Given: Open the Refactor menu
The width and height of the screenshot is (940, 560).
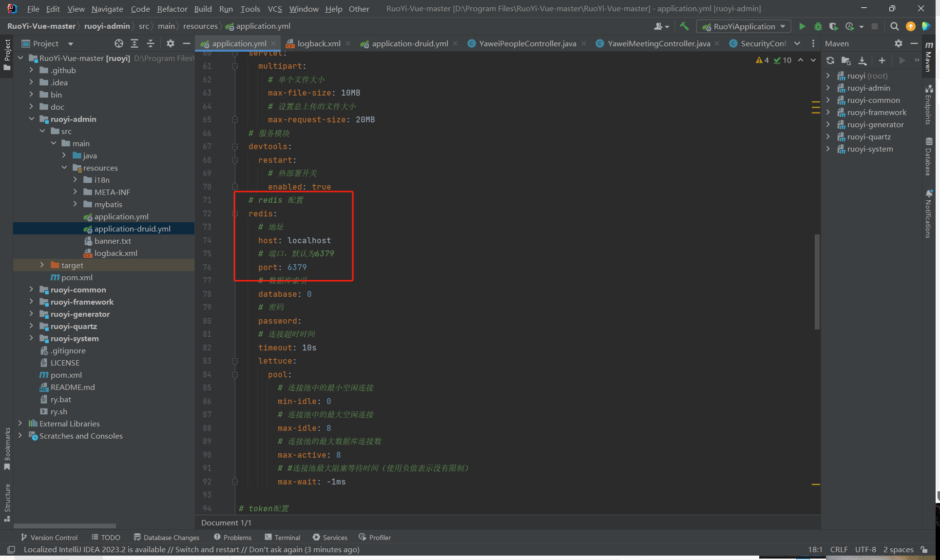Looking at the screenshot, I should 172,9.
